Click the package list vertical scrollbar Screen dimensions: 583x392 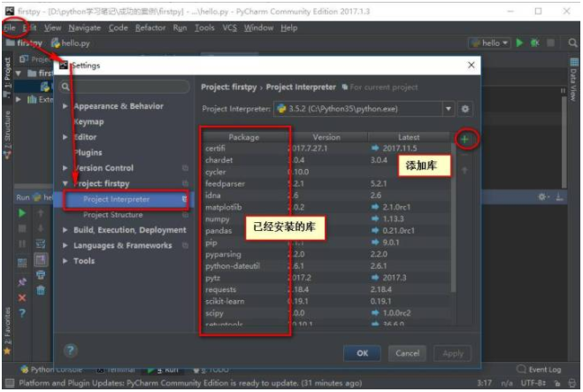click(x=453, y=218)
